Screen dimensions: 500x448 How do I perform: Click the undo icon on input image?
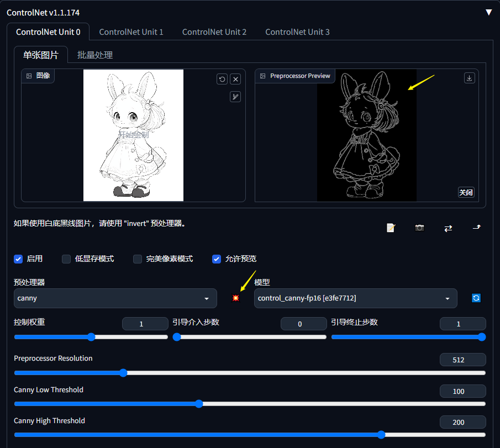point(222,79)
